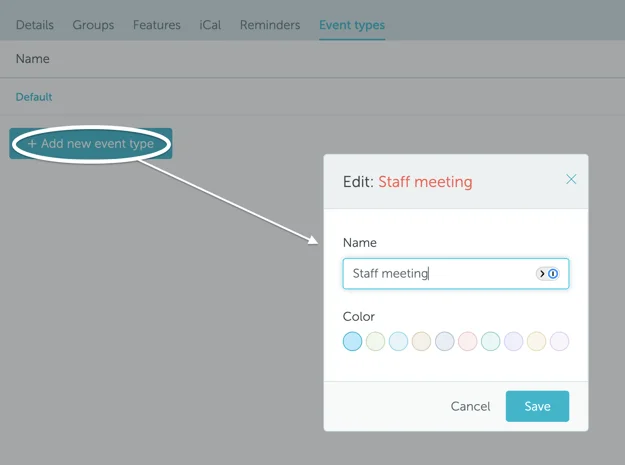Select the pale yellow color swatch
Image resolution: width=625 pixels, height=465 pixels.
(x=536, y=342)
